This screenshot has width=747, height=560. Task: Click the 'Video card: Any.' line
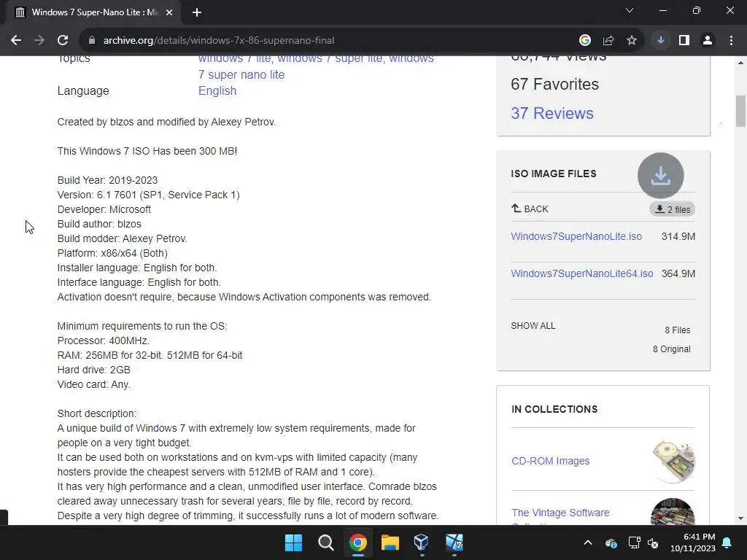coord(94,385)
